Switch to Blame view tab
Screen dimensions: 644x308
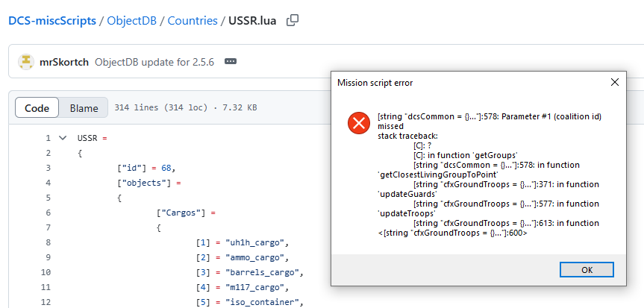84,108
